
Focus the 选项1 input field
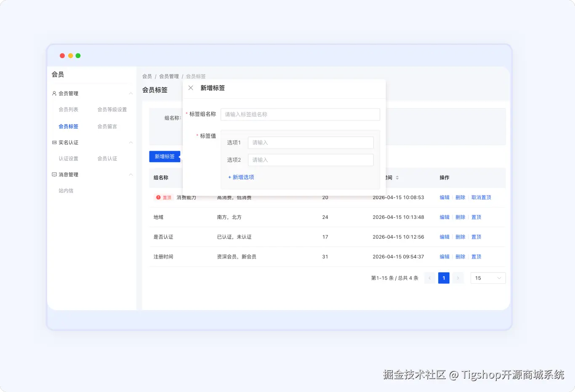coord(311,143)
